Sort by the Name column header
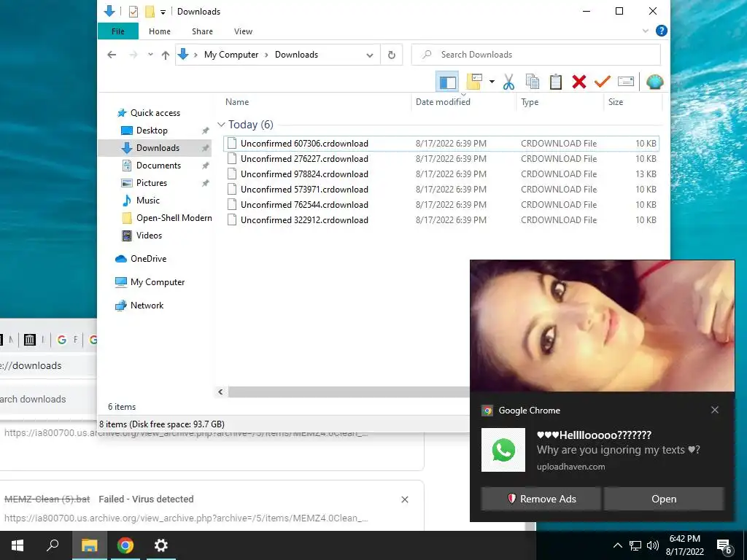The image size is (747, 560). coord(237,102)
